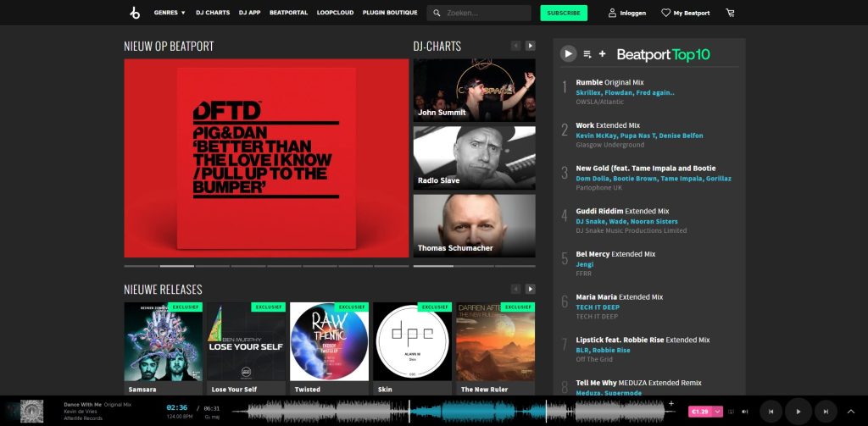Open track Bel Mercy Extended Mix
Image resolution: width=868 pixels, height=426 pixels.
click(x=615, y=254)
